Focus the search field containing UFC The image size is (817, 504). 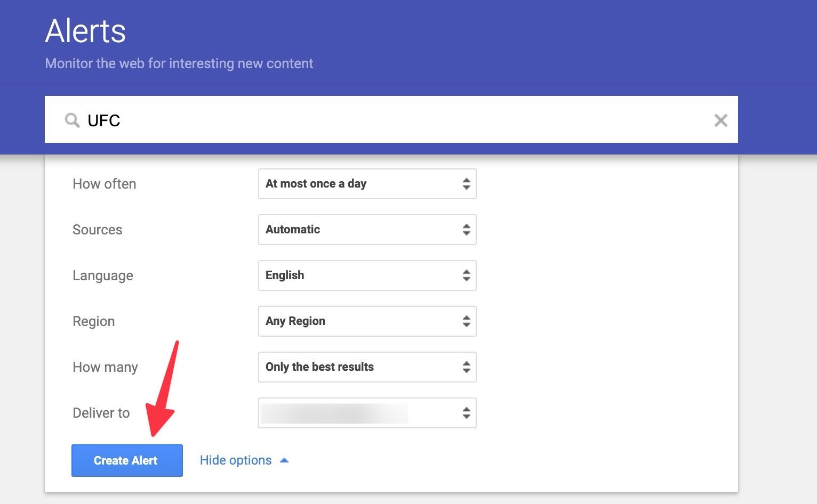391,119
